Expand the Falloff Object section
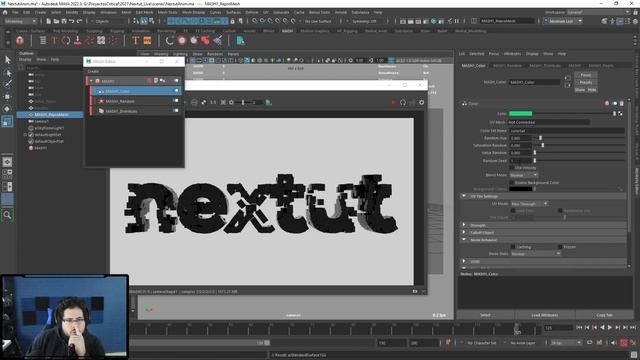 pos(464,232)
